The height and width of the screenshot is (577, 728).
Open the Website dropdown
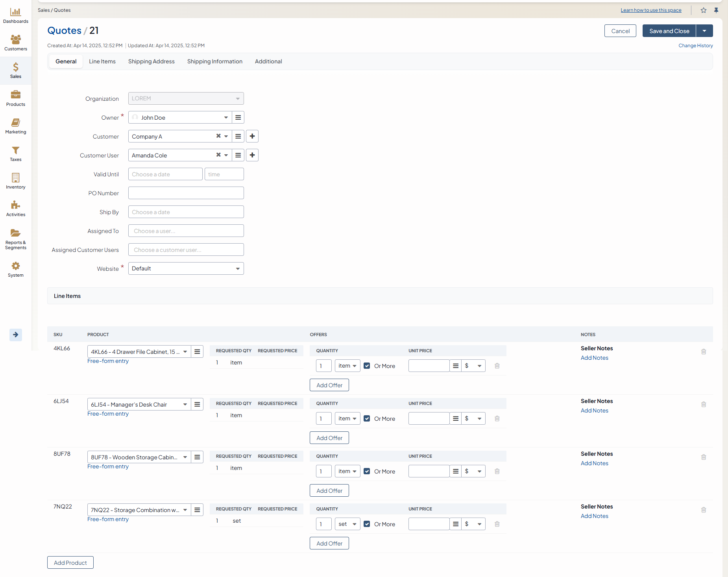point(186,268)
